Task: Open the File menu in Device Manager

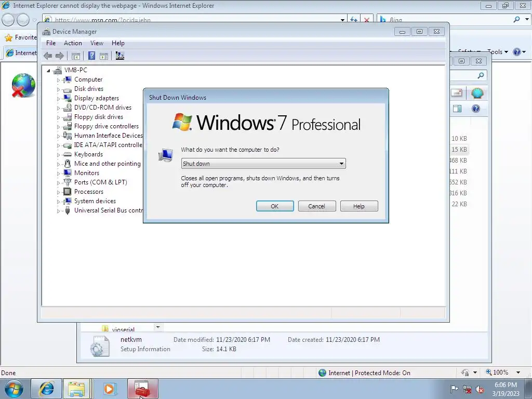Action: pos(51,43)
